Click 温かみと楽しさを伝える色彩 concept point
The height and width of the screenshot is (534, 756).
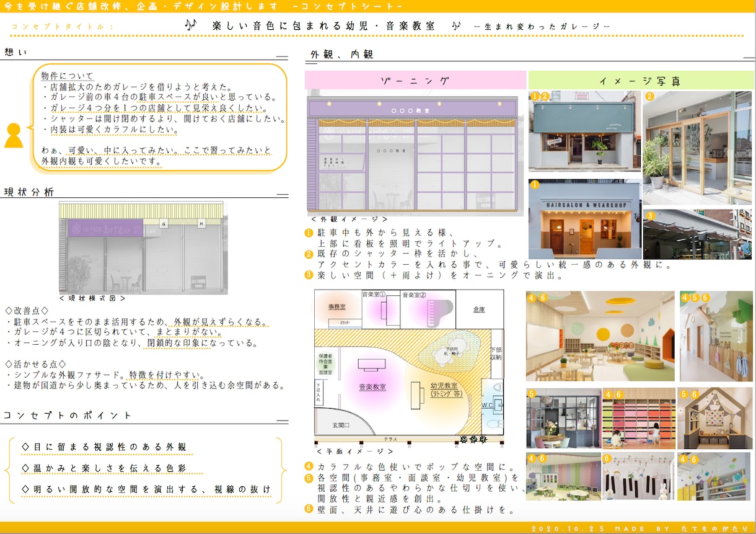103,468
